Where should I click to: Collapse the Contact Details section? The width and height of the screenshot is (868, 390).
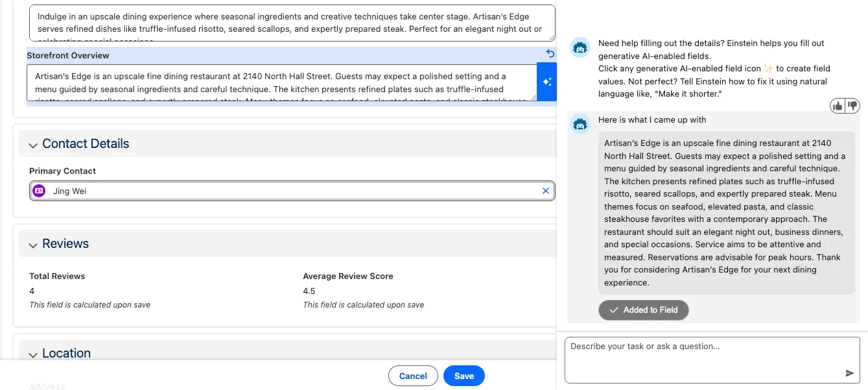tap(33, 145)
